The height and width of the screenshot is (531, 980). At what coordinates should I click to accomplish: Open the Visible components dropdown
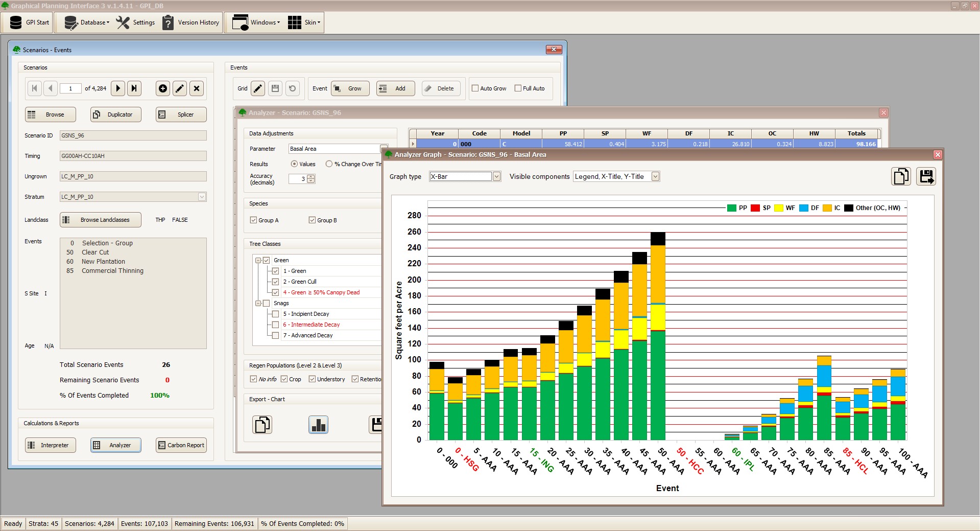pyautogui.click(x=656, y=176)
